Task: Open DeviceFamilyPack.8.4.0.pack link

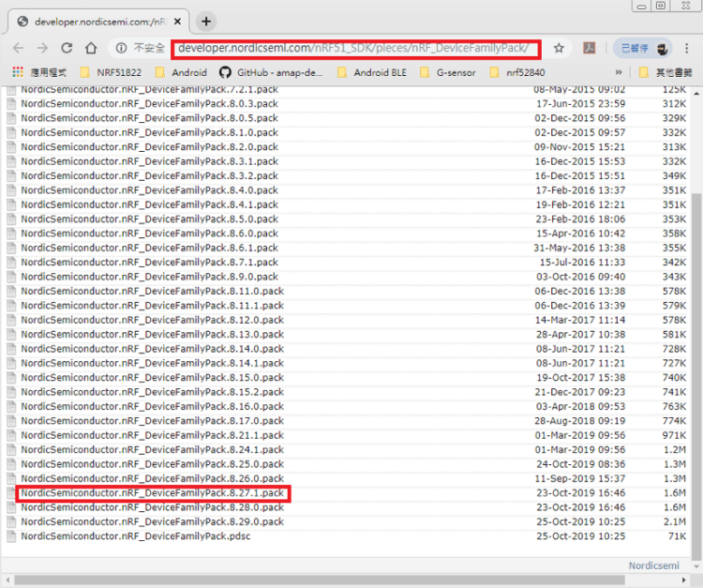Action: [149, 190]
